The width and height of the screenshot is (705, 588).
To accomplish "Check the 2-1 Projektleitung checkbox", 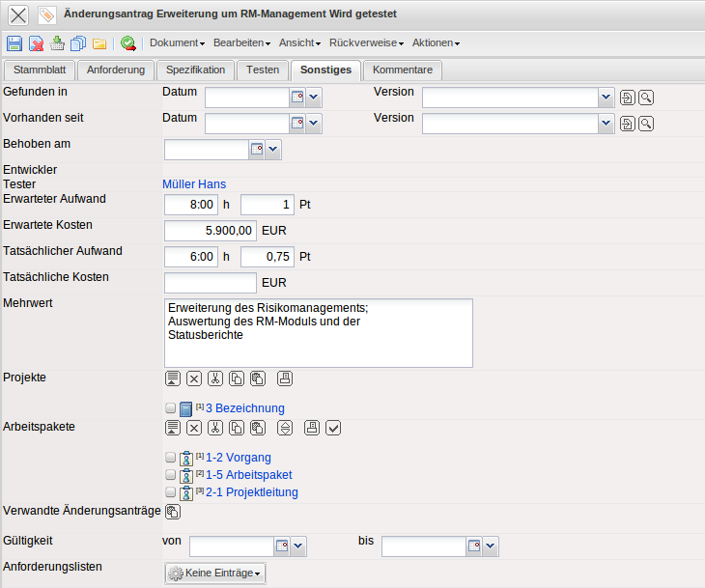I will tap(171, 492).
